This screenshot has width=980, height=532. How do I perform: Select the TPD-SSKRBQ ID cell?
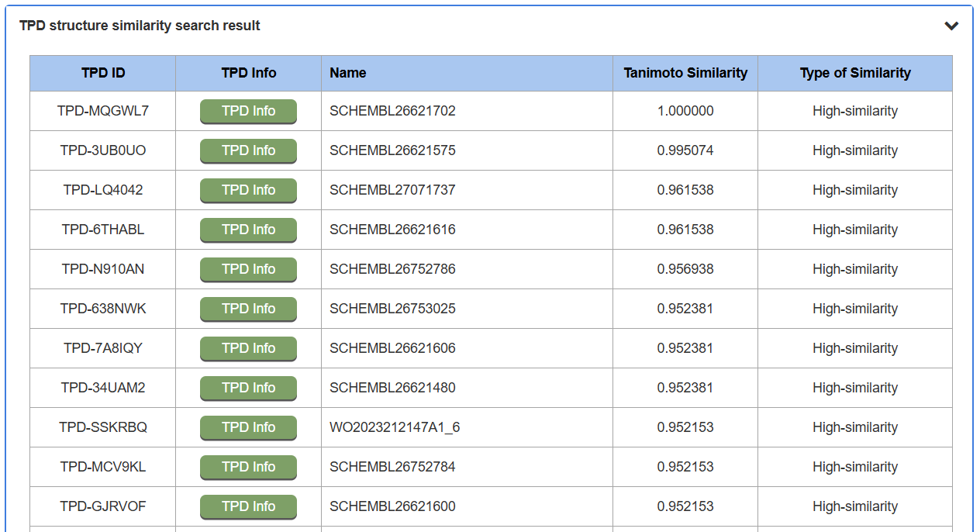(103, 427)
